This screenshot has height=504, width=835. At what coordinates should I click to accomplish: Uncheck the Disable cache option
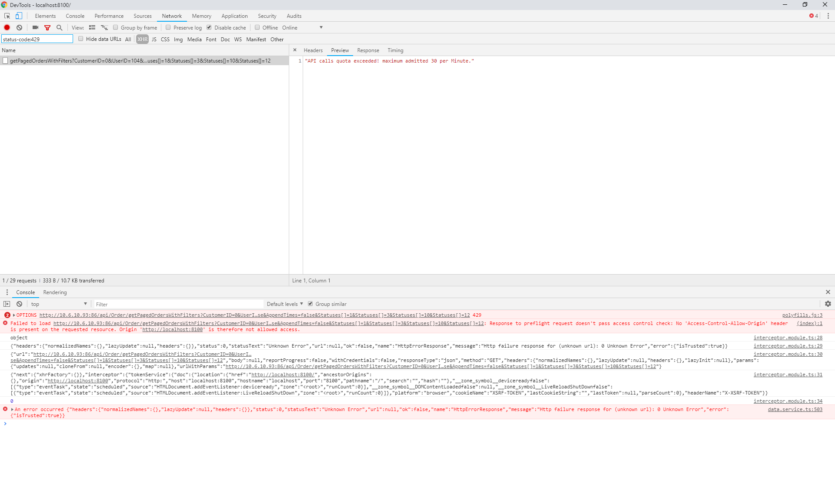point(209,27)
